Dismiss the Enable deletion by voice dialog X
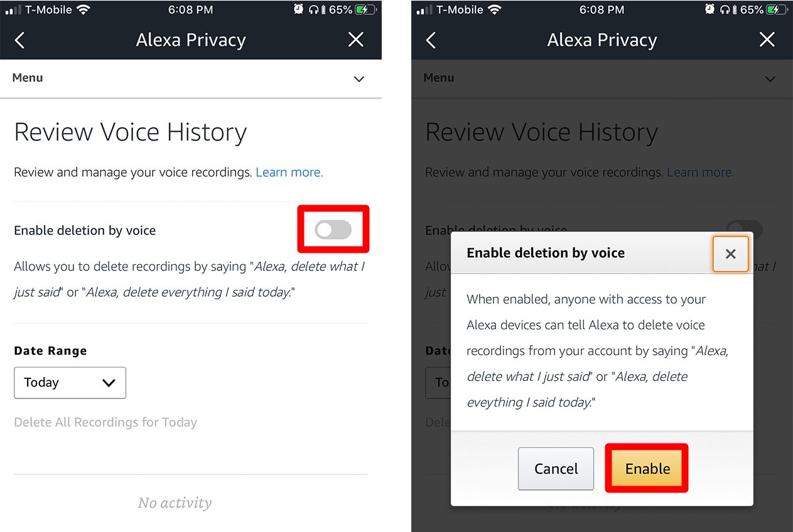The width and height of the screenshot is (793, 532). [x=730, y=253]
